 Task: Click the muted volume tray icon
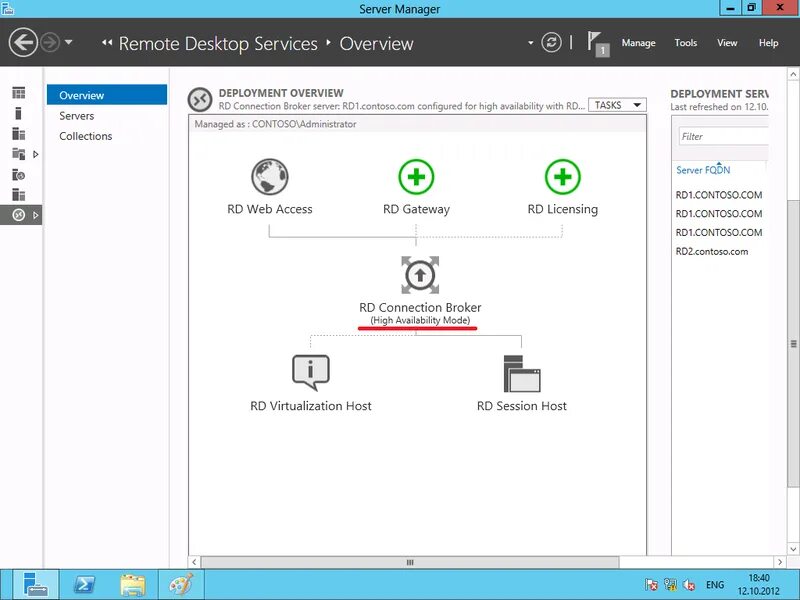coord(689,585)
